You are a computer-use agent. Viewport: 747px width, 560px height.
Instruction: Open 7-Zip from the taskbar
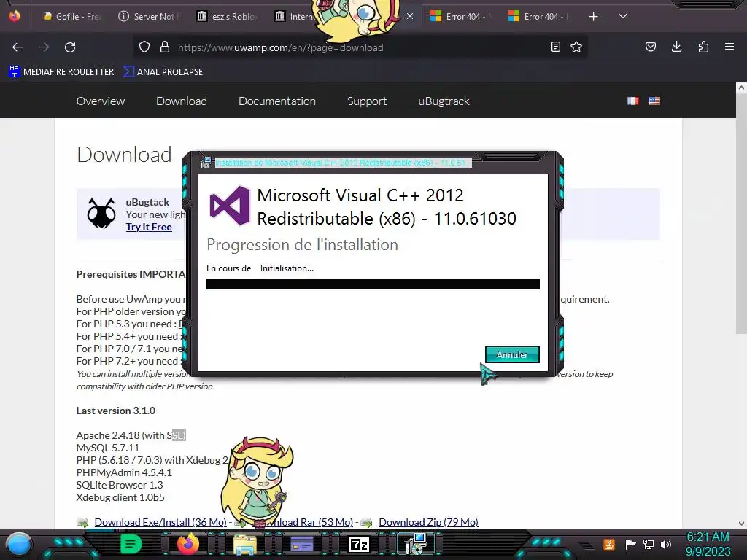(359, 544)
